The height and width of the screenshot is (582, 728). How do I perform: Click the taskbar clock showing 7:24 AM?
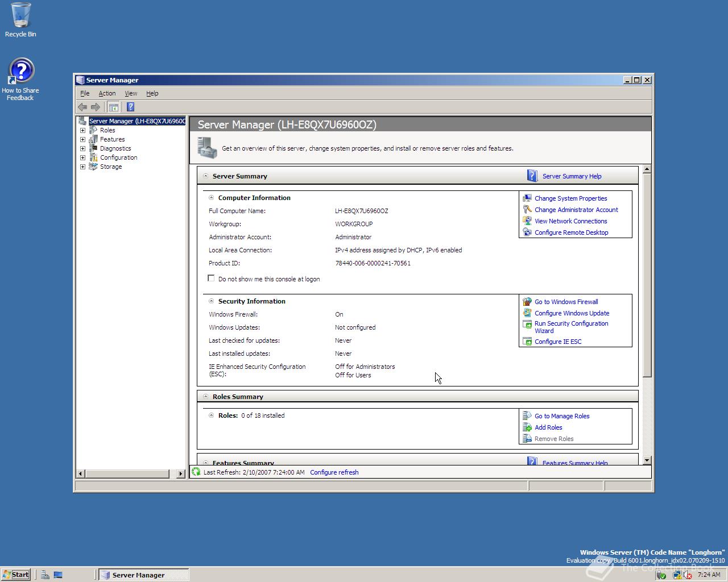click(709, 575)
